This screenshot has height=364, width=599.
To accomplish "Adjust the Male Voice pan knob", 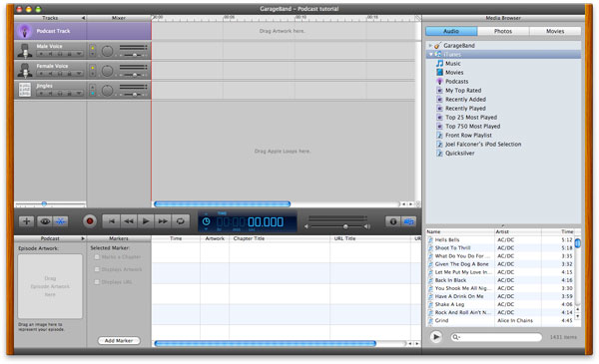I will point(108,51).
